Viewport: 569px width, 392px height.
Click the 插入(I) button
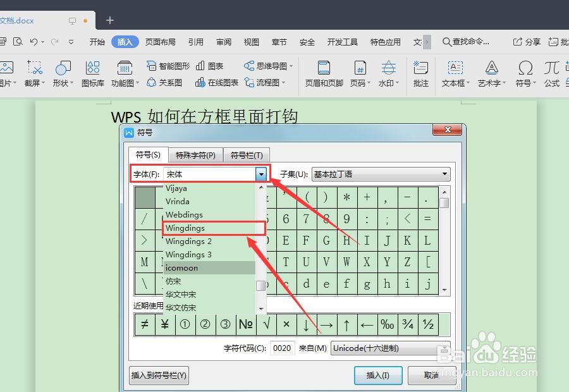[378, 375]
